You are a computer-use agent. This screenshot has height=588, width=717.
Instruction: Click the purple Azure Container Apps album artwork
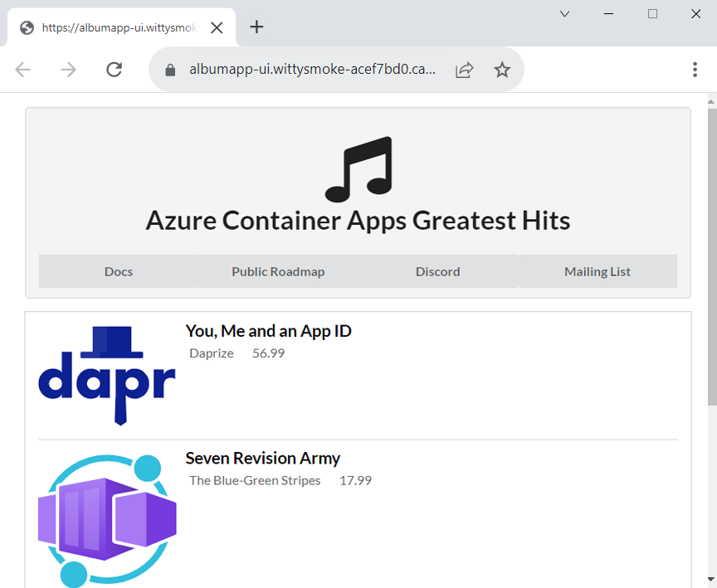point(106,518)
